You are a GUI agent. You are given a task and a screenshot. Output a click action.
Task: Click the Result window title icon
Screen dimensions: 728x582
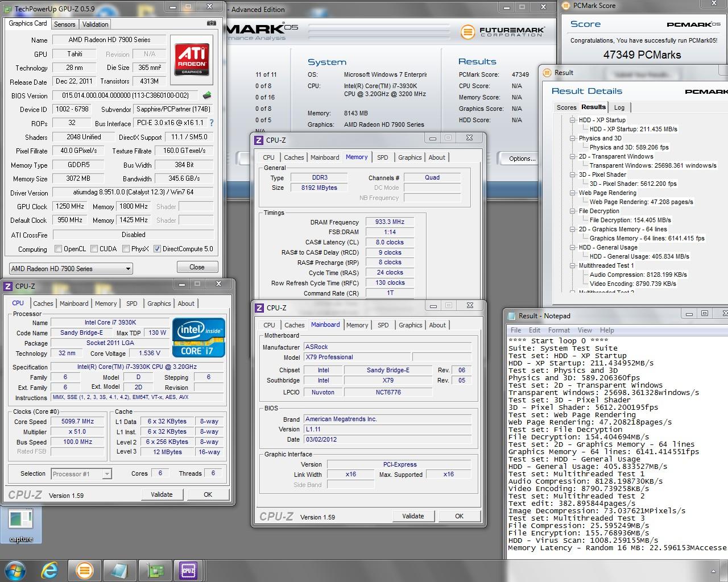click(x=547, y=73)
